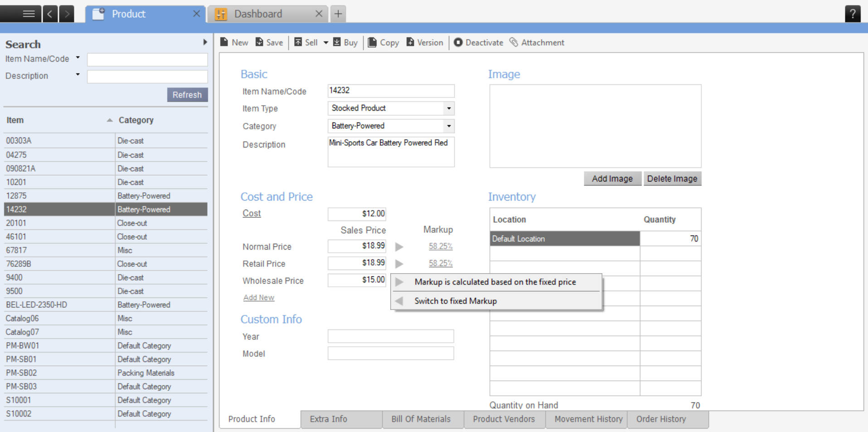The image size is (868, 432).
Task: Open the Attachment paperclip icon
Action: [514, 42]
